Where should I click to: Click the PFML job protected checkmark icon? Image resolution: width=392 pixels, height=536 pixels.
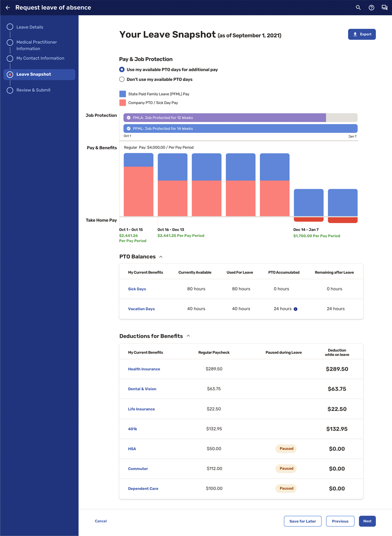[x=129, y=129]
